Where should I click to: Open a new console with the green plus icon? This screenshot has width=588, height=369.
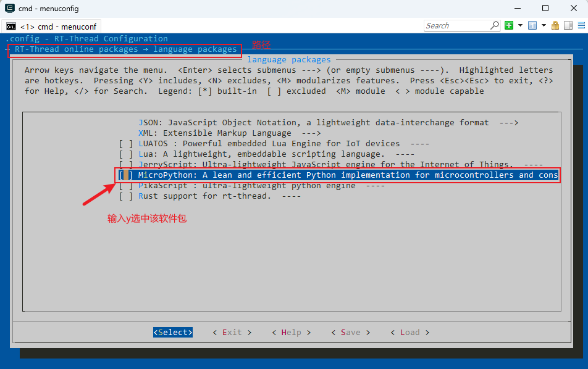tap(510, 25)
